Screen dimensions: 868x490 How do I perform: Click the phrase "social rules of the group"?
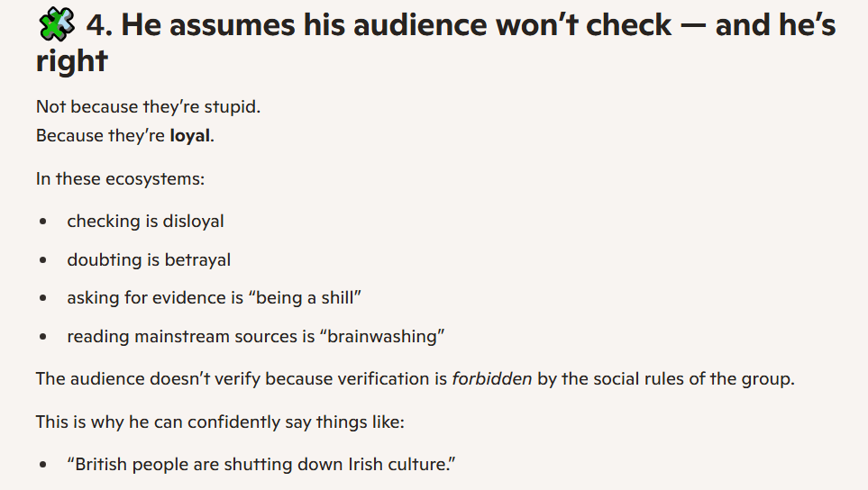pyautogui.click(x=685, y=378)
